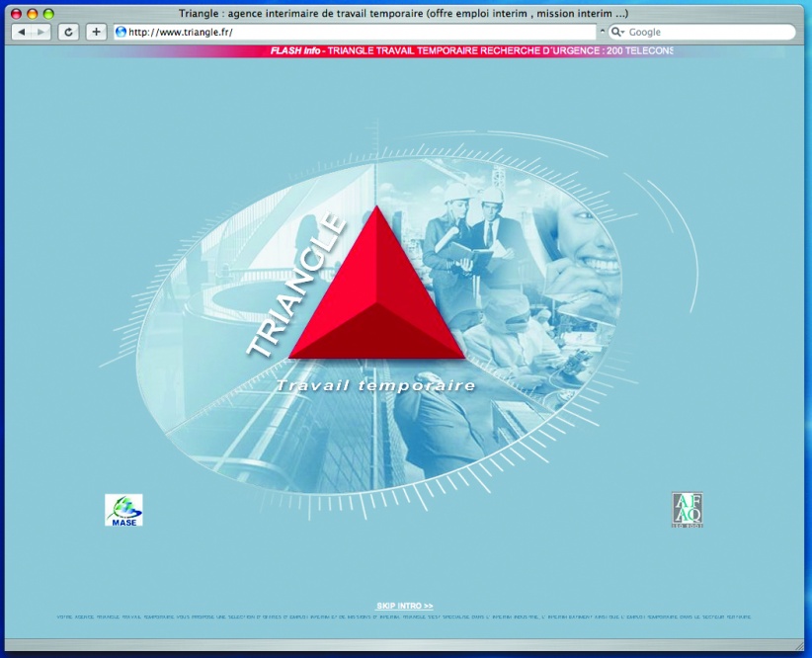
Task: Click the FLASH Info scrolling banner
Action: tap(471, 50)
